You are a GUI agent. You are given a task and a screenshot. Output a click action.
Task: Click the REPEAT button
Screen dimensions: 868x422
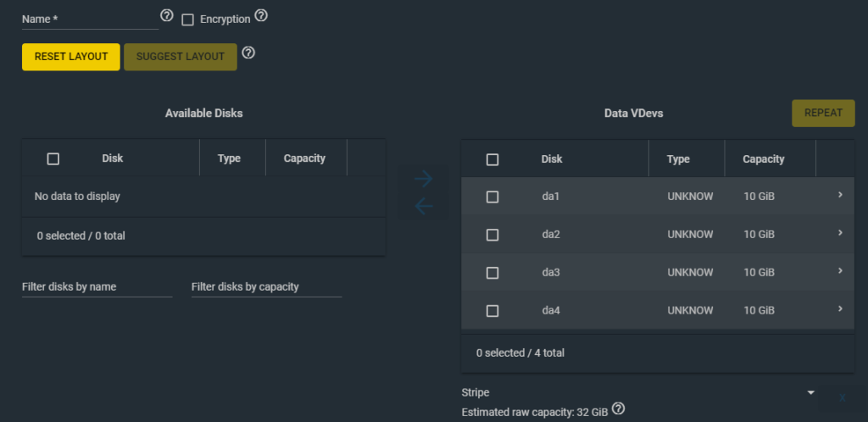click(823, 114)
